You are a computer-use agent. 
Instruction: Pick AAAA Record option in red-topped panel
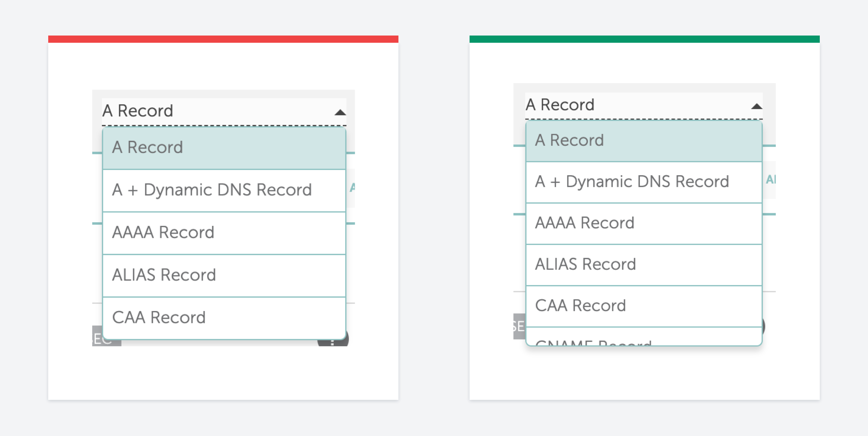[x=224, y=233]
